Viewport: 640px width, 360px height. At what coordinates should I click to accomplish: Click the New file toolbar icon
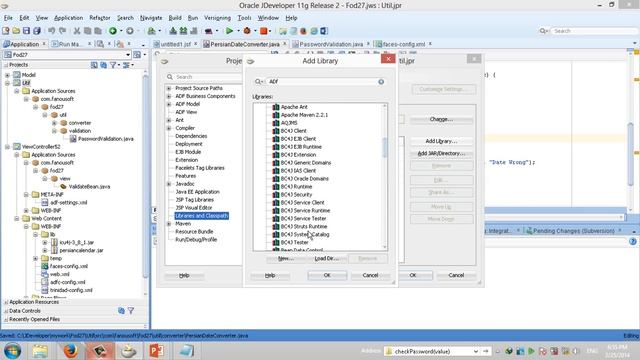(x=6, y=31)
